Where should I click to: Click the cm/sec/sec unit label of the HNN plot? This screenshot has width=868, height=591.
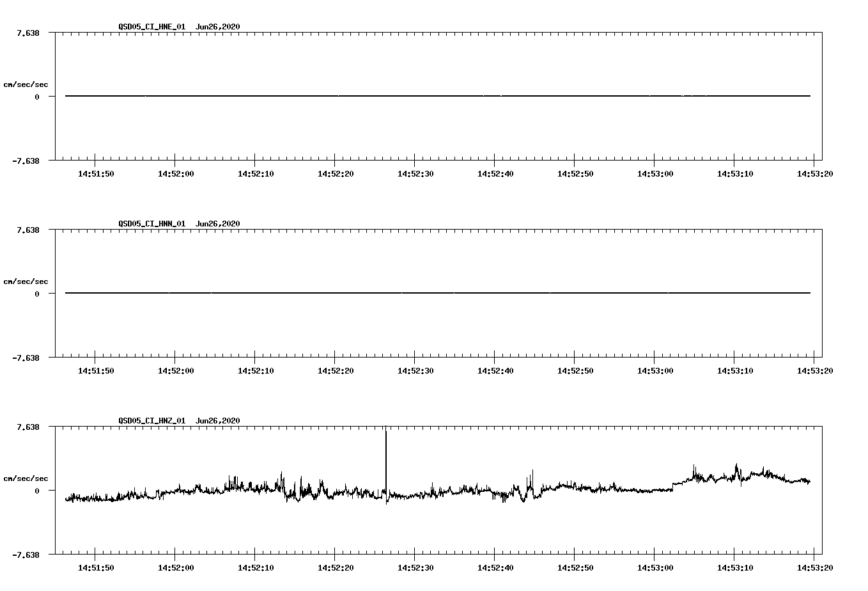pos(26,281)
